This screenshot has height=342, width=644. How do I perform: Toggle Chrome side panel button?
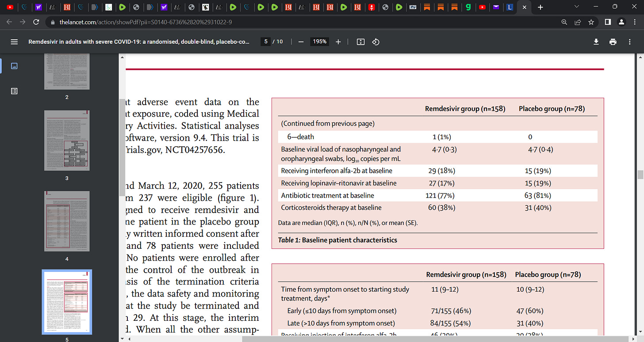[608, 22]
